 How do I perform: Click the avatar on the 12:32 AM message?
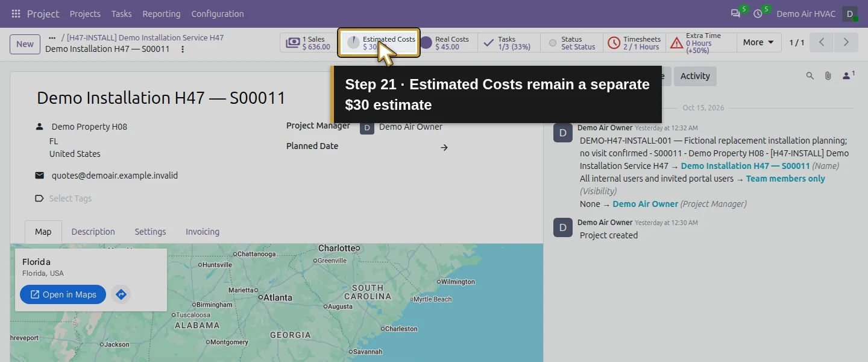tap(563, 133)
